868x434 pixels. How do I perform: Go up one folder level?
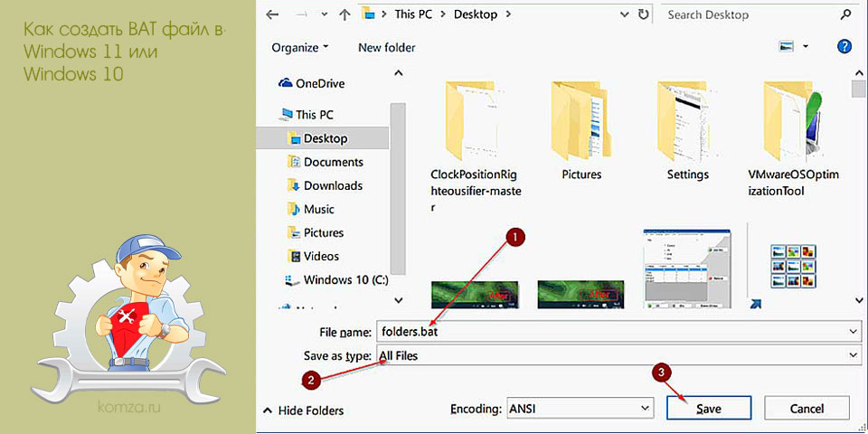point(344,15)
